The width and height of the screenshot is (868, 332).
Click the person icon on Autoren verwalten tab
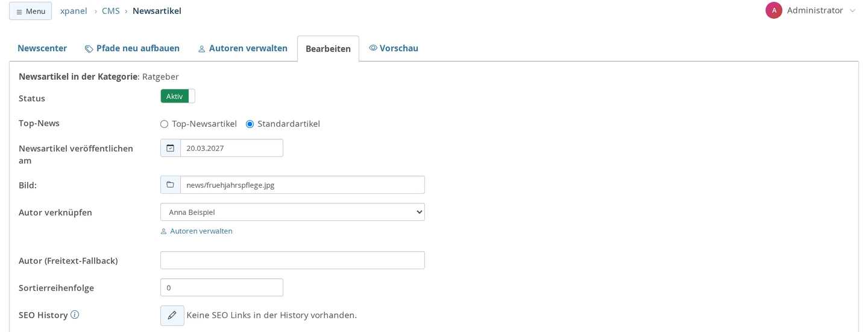point(202,49)
